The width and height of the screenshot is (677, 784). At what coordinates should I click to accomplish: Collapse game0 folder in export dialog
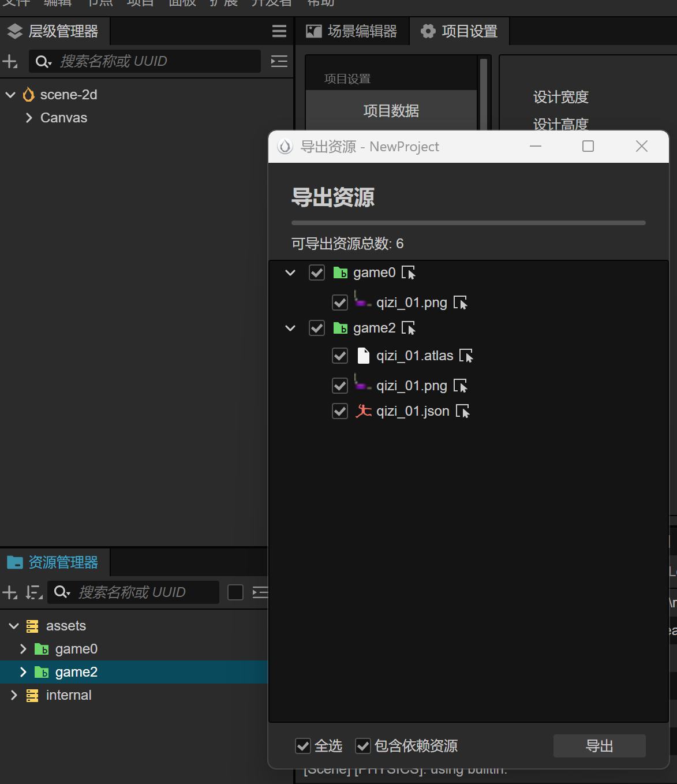pyautogui.click(x=290, y=272)
